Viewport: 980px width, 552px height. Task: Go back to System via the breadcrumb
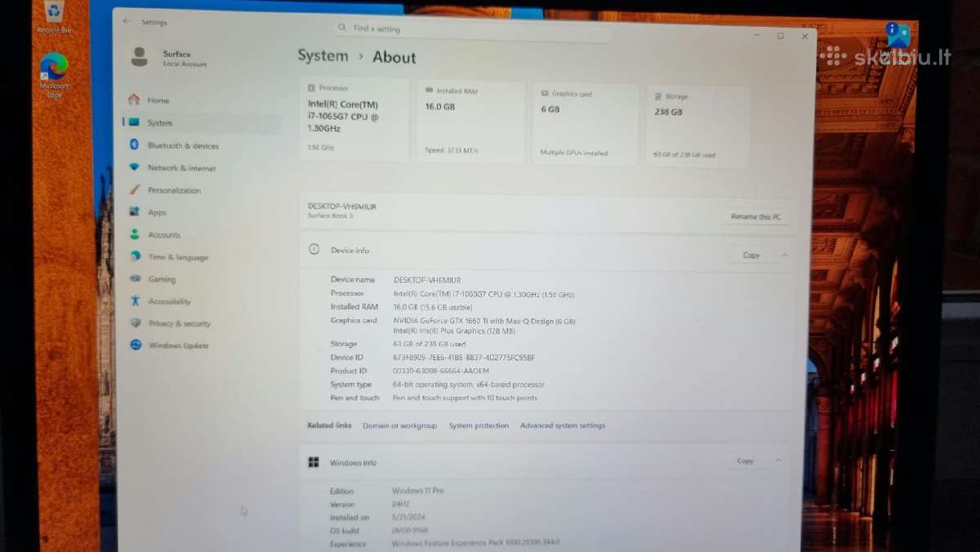pos(323,56)
